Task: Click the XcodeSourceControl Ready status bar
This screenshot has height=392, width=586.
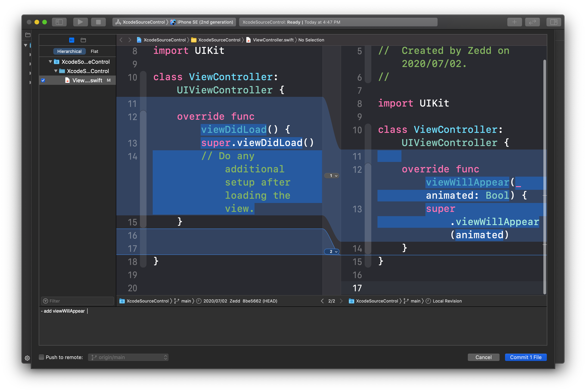Action: tap(338, 22)
